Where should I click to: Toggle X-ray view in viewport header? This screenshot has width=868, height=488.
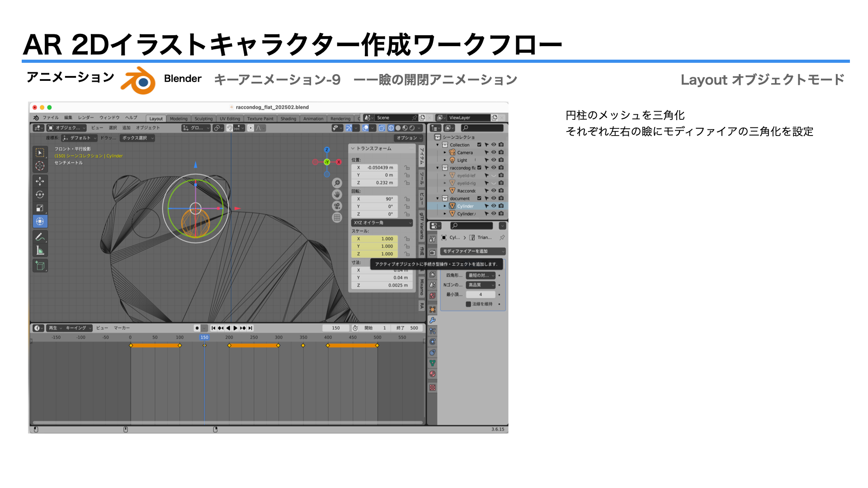click(382, 128)
